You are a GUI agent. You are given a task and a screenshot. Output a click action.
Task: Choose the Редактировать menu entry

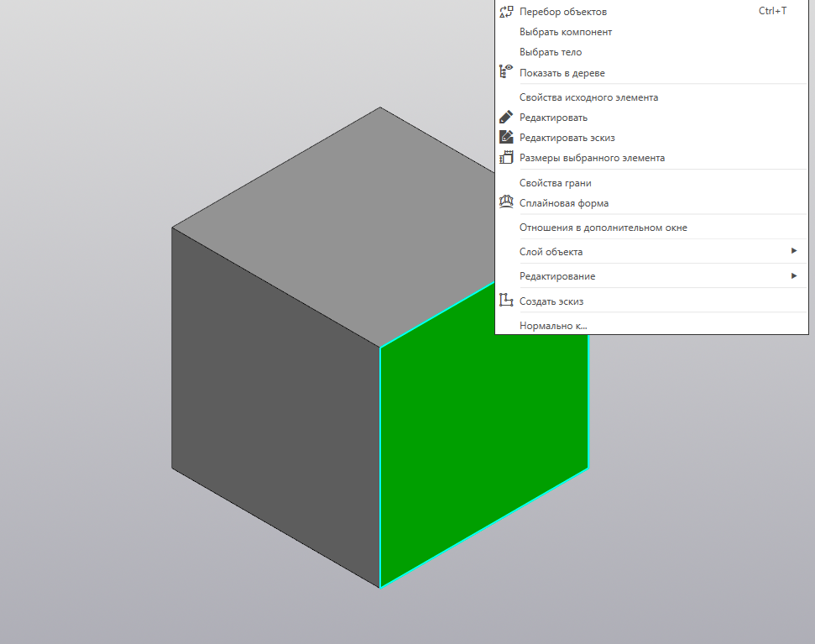pos(651,118)
